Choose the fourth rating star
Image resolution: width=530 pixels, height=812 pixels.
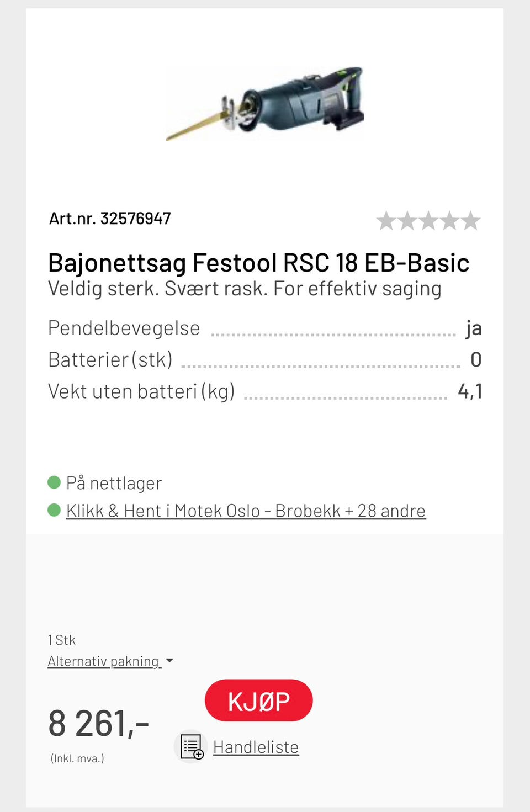pos(449,221)
